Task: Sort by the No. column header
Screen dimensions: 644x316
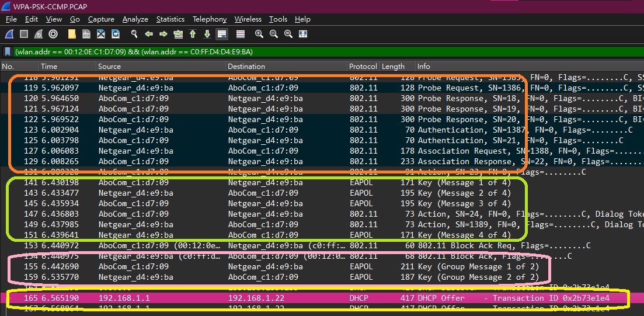Action: [x=19, y=66]
